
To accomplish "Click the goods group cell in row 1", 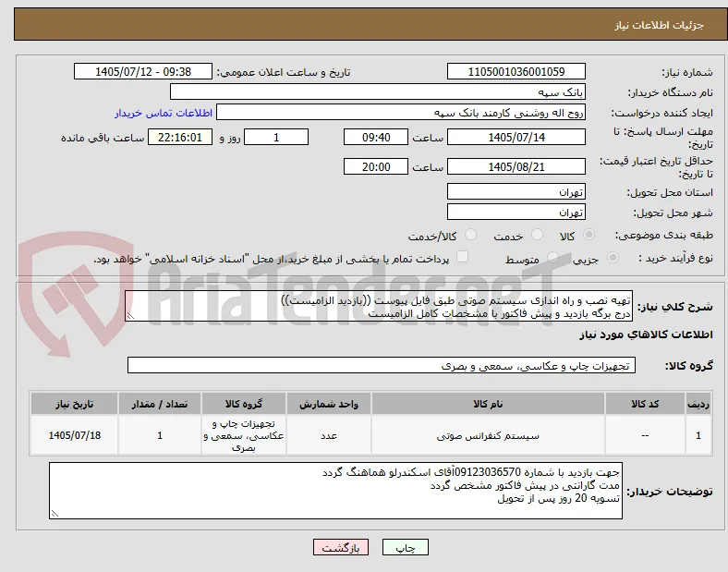I will coord(244,435).
